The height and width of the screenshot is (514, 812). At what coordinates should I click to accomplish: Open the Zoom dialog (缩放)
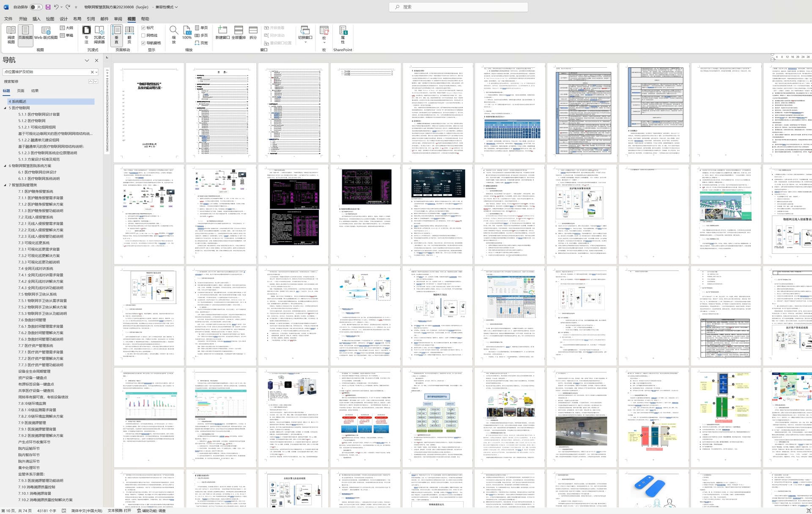tap(173, 34)
